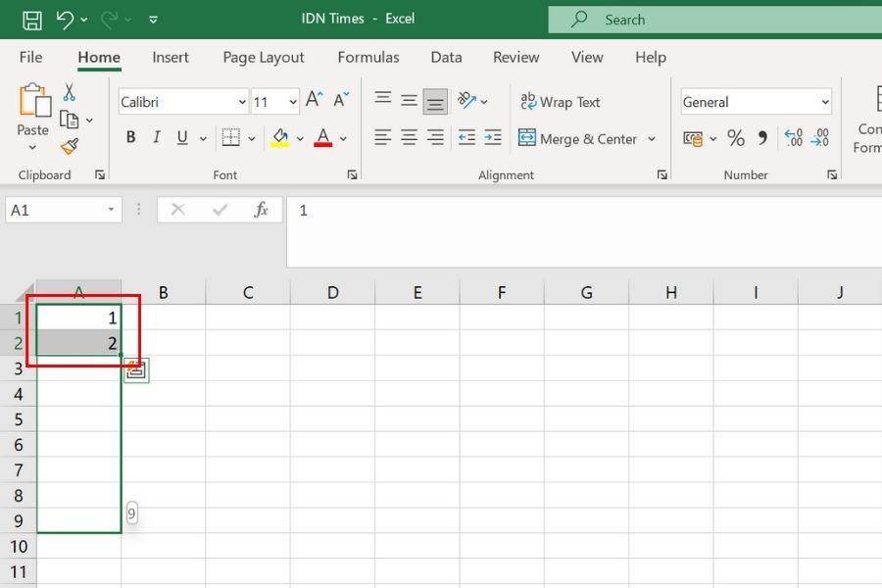Toggle Underline formatting
Image resolution: width=882 pixels, height=588 pixels.
click(x=182, y=137)
